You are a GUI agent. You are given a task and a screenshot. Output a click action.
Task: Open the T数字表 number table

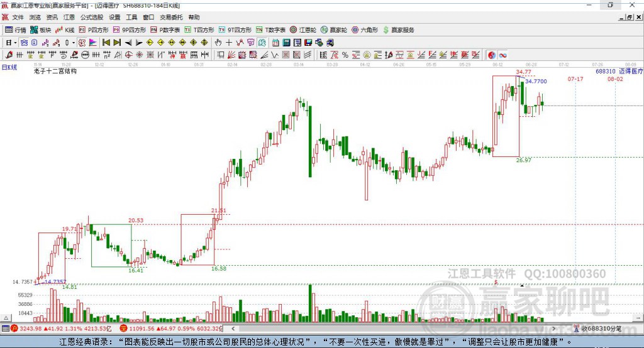tap(270, 30)
